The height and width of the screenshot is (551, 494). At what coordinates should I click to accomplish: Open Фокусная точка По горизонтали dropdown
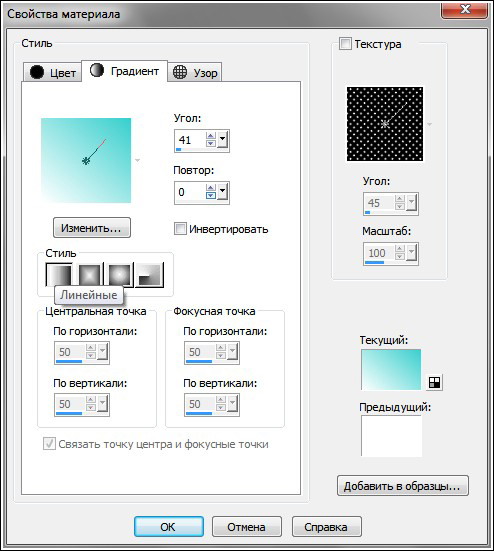pyautogui.click(x=232, y=352)
